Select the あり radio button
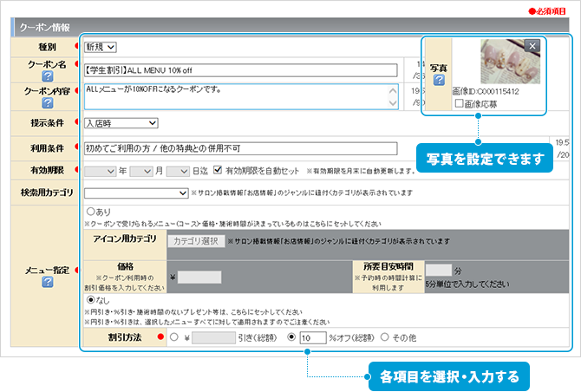Screen dimensions: 581x392 (89, 211)
